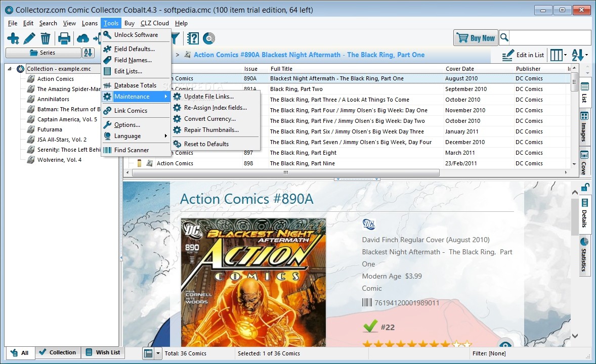596x364 pixels.
Task: Select JSA All-Stars, Vol. 2 series
Action: [x=62, y=140]
